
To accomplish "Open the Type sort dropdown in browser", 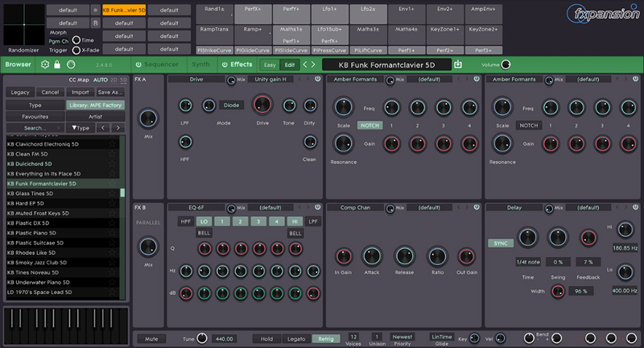I will [x=81, y=127].
